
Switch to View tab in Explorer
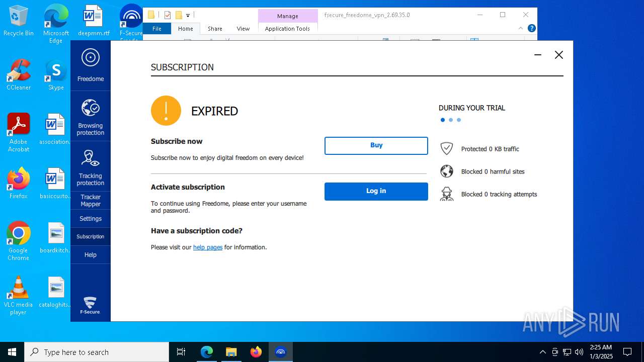pyautogui.click(x=243, y=29)
